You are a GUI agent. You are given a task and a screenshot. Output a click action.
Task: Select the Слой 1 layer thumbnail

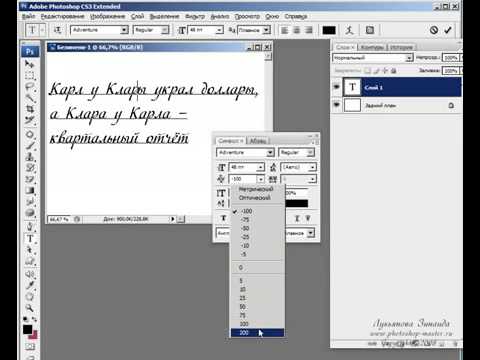[352, 87]
